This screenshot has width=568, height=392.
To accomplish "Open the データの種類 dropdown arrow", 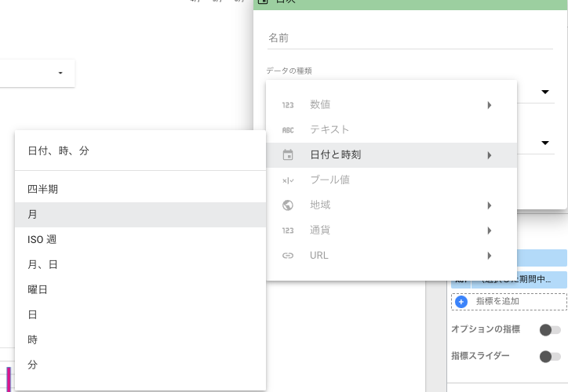I will tap(544, 92).
